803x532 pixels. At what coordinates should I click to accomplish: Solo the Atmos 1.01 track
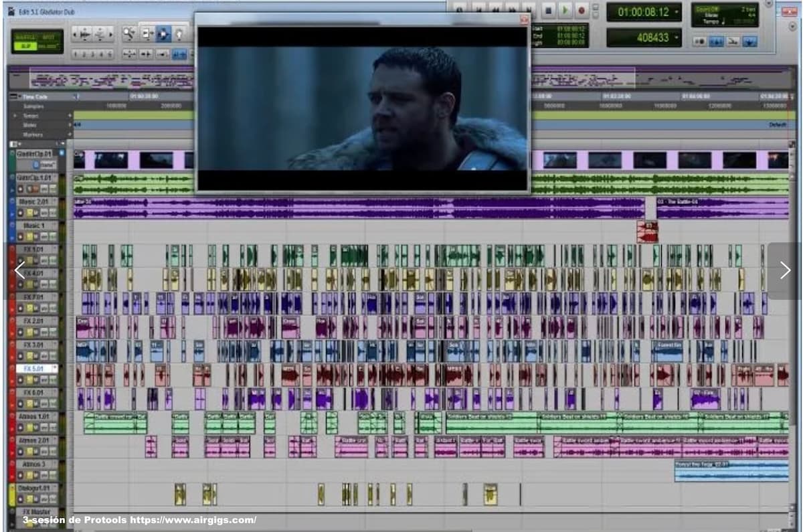29,427
